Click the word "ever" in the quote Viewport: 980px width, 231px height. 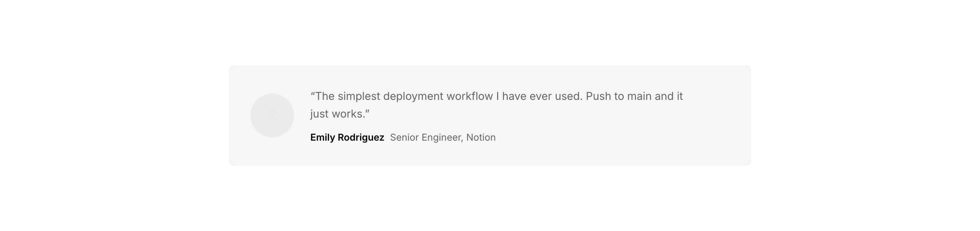tap(541, 96)
